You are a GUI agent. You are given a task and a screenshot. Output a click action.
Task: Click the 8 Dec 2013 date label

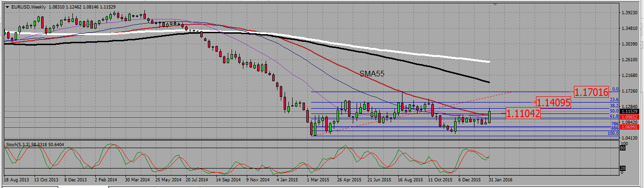pos(76,180)
